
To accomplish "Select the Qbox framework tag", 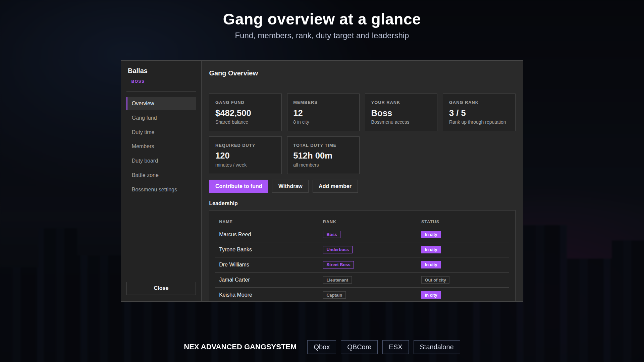I will [x=322, y=347].
